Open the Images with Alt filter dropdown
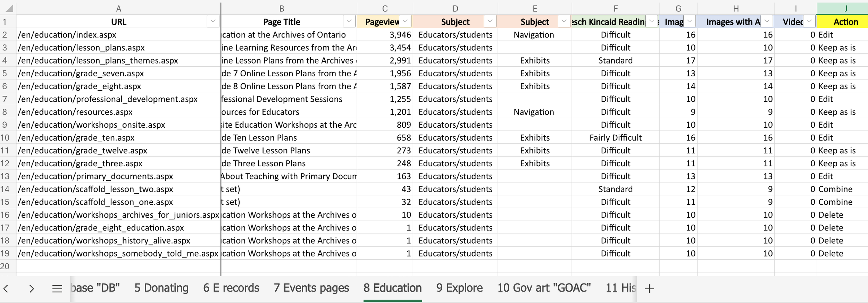 [x=767, y=22]
